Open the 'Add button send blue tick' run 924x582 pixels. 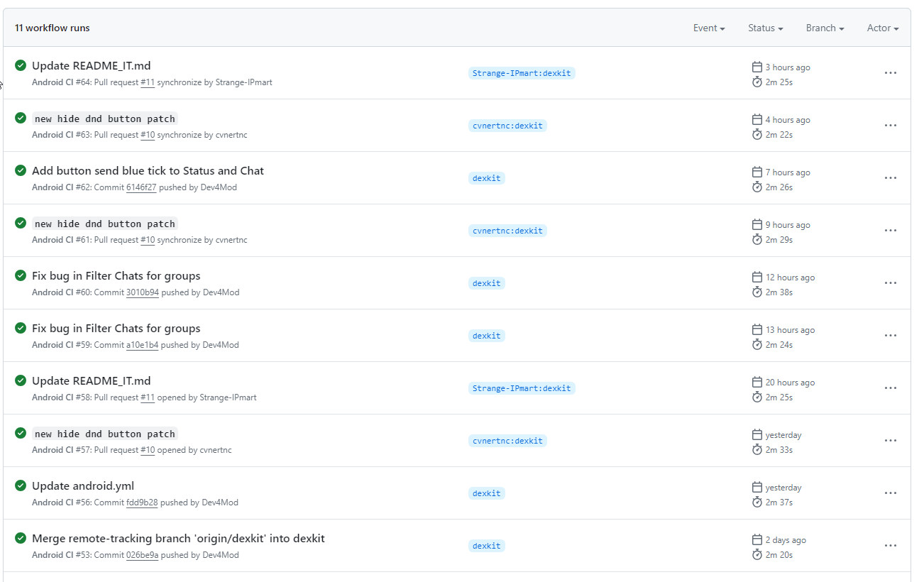coord(148,171)
